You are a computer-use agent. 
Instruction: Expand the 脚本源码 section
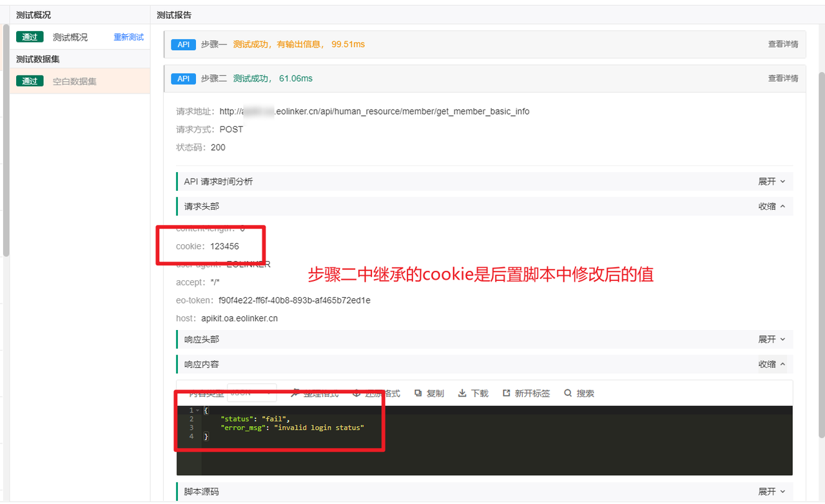point(772,492)
